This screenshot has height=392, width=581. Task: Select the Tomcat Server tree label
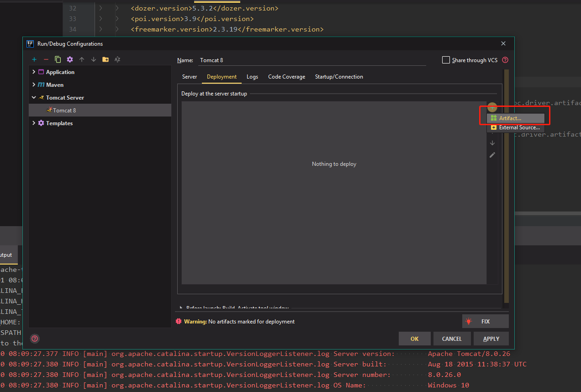65,98
